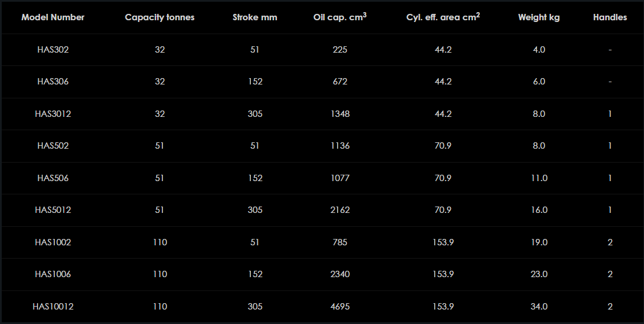Click the Handles column header
Screen dimensions: 644x324
(610, 17)
